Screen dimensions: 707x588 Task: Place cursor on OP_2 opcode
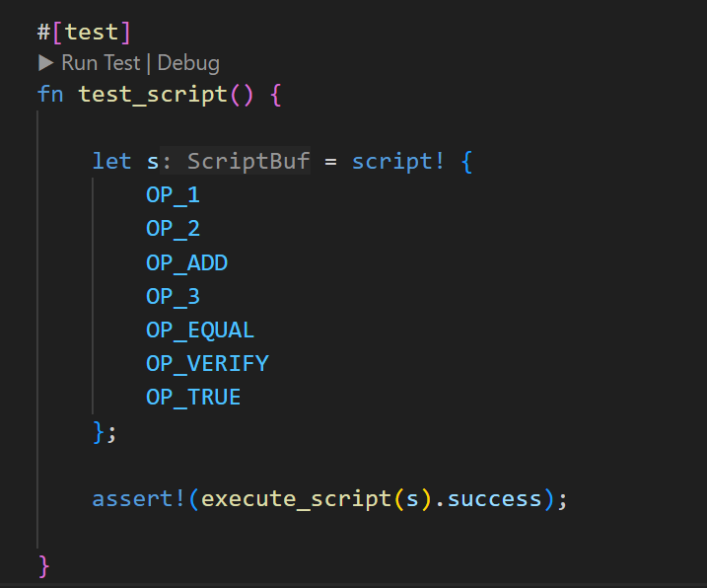173,229
